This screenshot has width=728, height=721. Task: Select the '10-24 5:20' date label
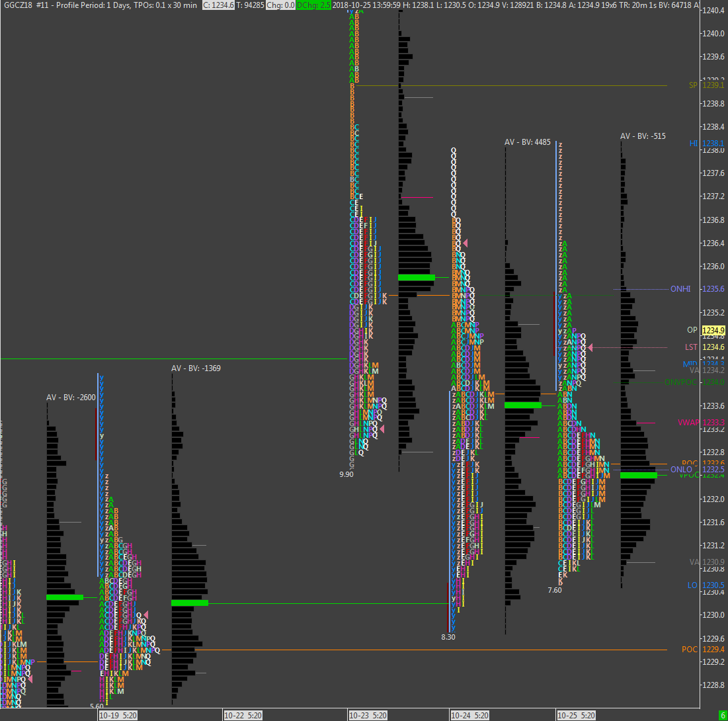(469, 716)
